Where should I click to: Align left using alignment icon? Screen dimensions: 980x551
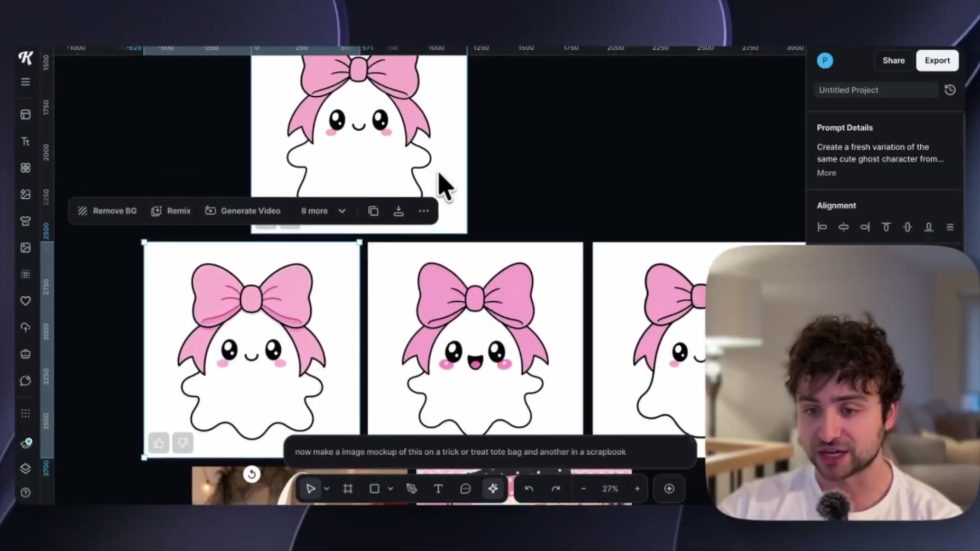[x=822, y=227]
